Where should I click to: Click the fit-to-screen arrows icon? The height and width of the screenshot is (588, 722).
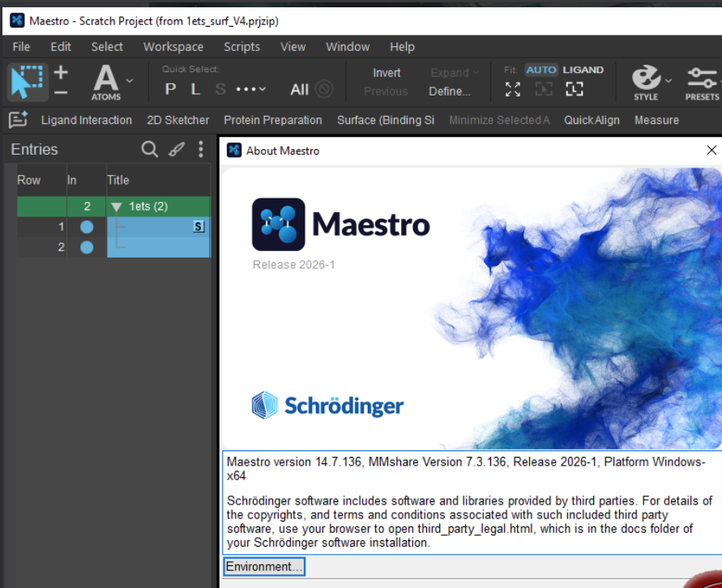513,89
